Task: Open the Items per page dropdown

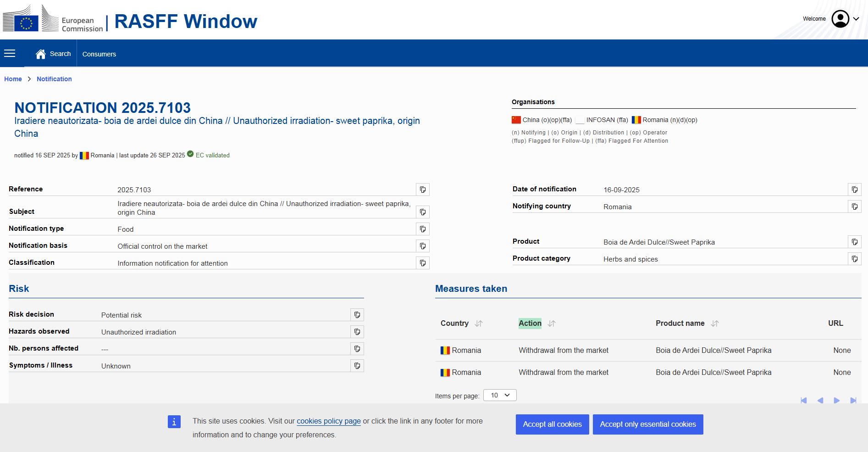Action: [500, 395]
